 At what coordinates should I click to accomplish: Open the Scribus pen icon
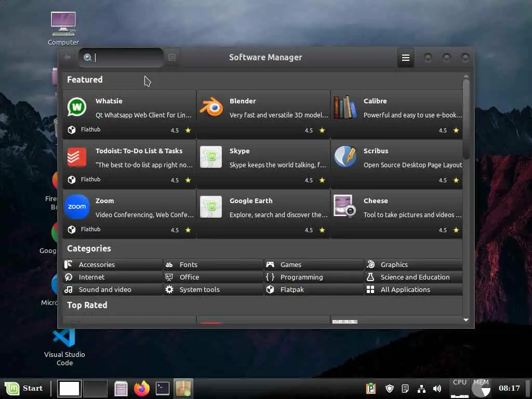345,157
